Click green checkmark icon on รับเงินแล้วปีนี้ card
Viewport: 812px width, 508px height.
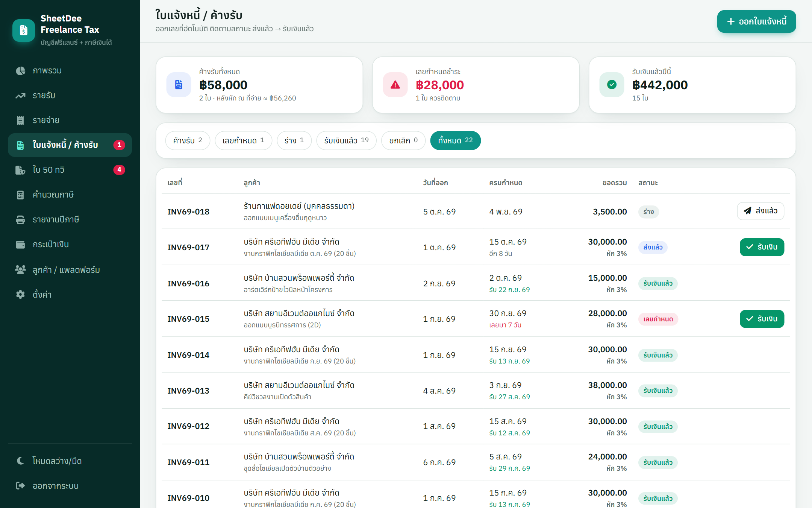click(x=612, y=85)
